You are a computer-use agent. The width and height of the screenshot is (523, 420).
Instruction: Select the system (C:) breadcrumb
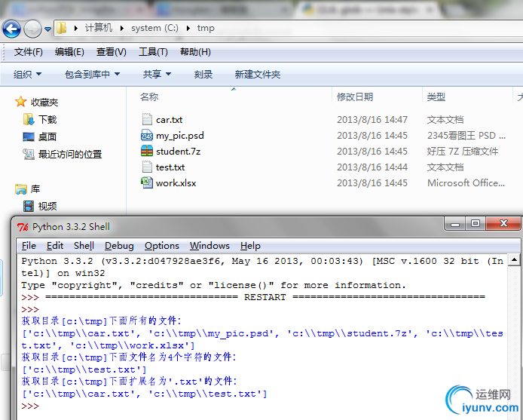(154, 28)
